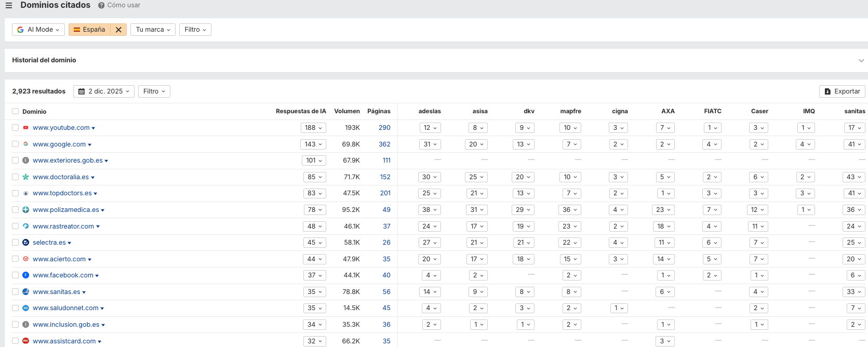
Task: Expand the mapfre 36 dropdown for polizamedica
Action: pos(570,210)
